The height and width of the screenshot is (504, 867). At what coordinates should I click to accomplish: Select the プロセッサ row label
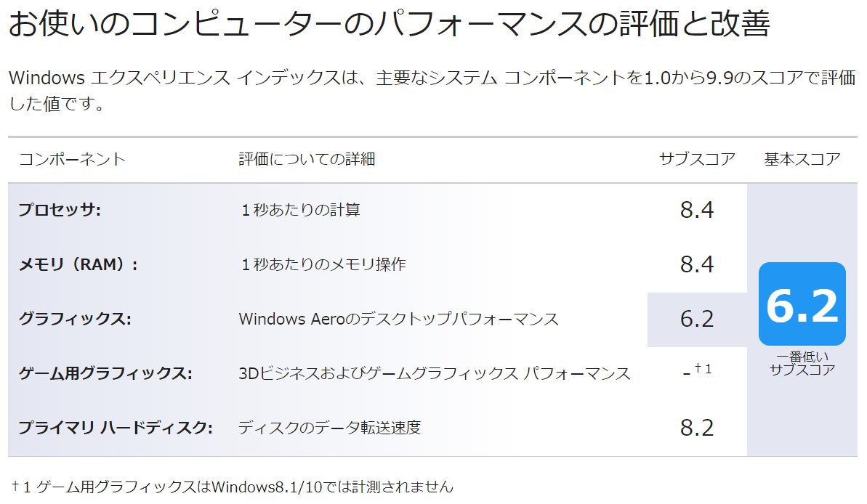click(x=60, y=210)
